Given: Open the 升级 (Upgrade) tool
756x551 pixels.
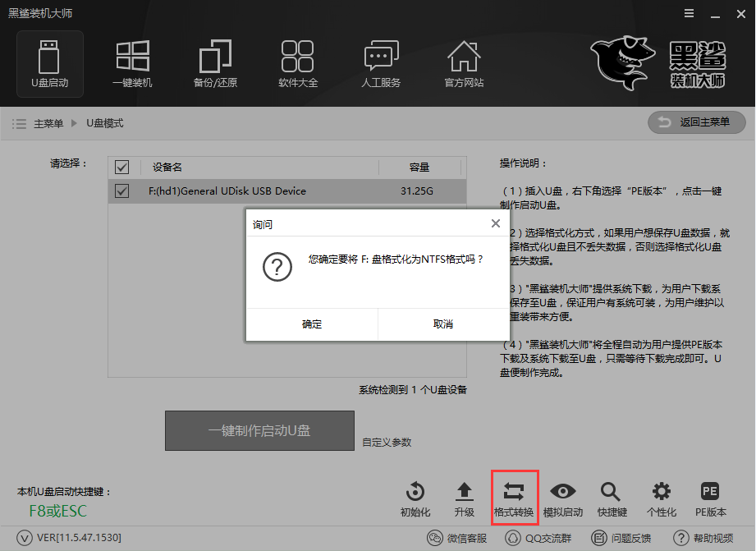Looking at the screenshot, I should pyautogui.click(x=464, y=498).
